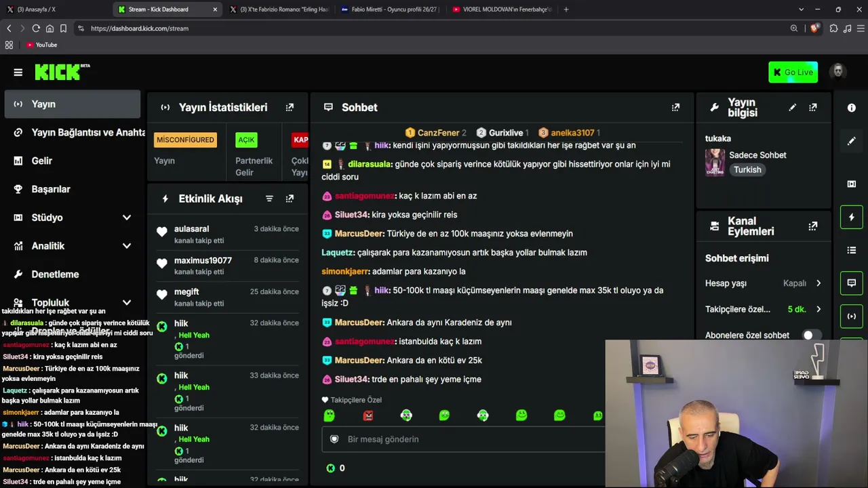Image resolution: width=868 pixels, height=488 pixels.
Task: Open the Takipçilere özel duration chevron
Action: coord(818,309)
